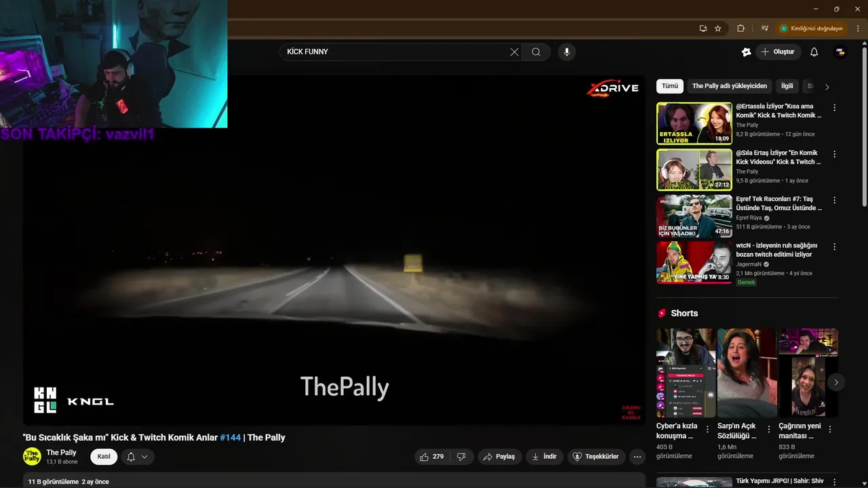
Task: Open options for the Ertassla İzliyor video
Action: tap(835, 108)
